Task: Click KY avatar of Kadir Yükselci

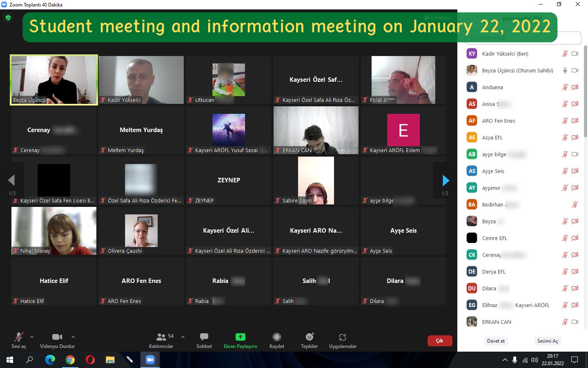Action: pyautogui.click(x=472, y=54)
